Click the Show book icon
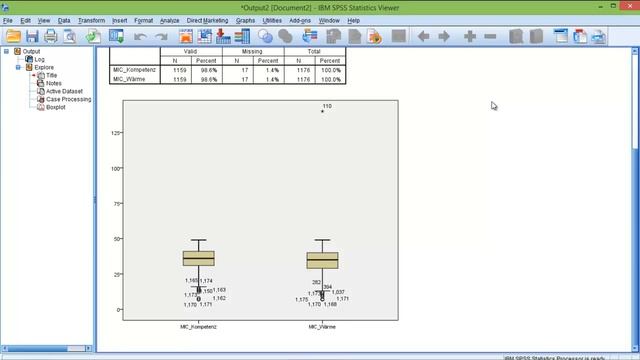 coord(516,36)
